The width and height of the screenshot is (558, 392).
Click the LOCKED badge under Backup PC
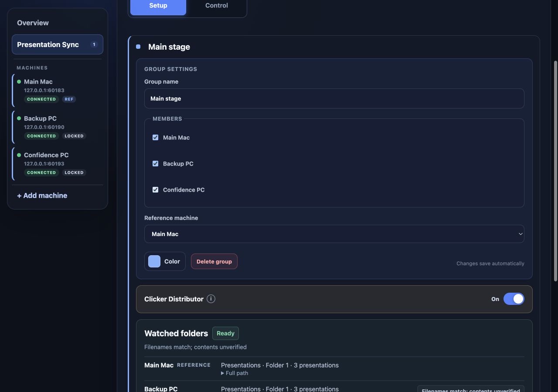[x=74, y=136]
